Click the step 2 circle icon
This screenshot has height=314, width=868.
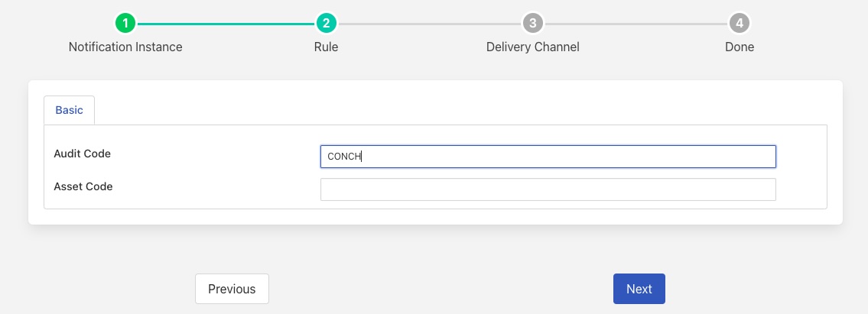pyautogui.click(x=326, y=23)
